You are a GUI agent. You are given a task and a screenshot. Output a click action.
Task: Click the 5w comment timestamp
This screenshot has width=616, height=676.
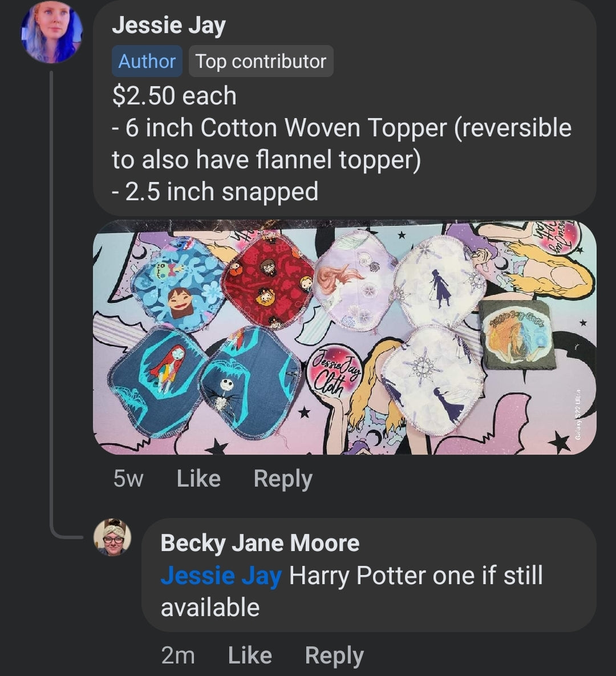[128, 479]
